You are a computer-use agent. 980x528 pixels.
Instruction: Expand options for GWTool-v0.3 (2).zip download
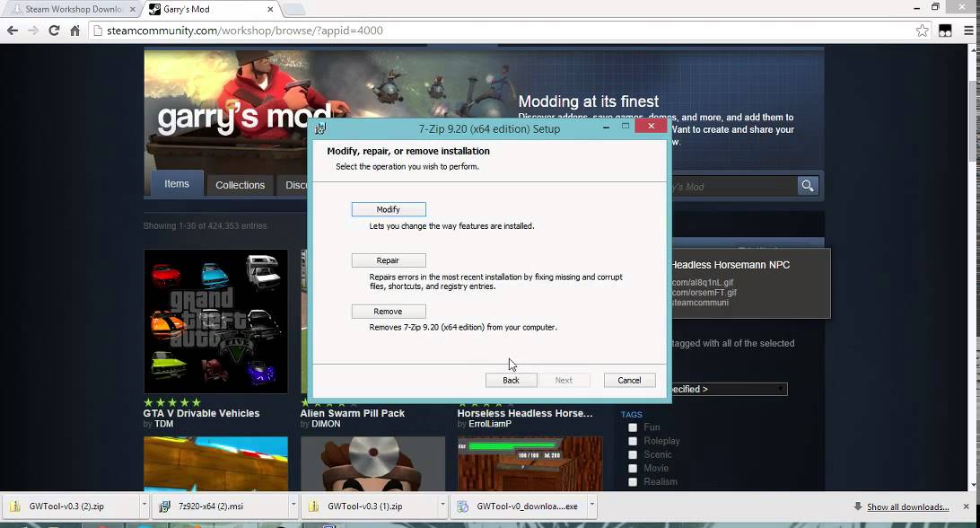point(144,505)
